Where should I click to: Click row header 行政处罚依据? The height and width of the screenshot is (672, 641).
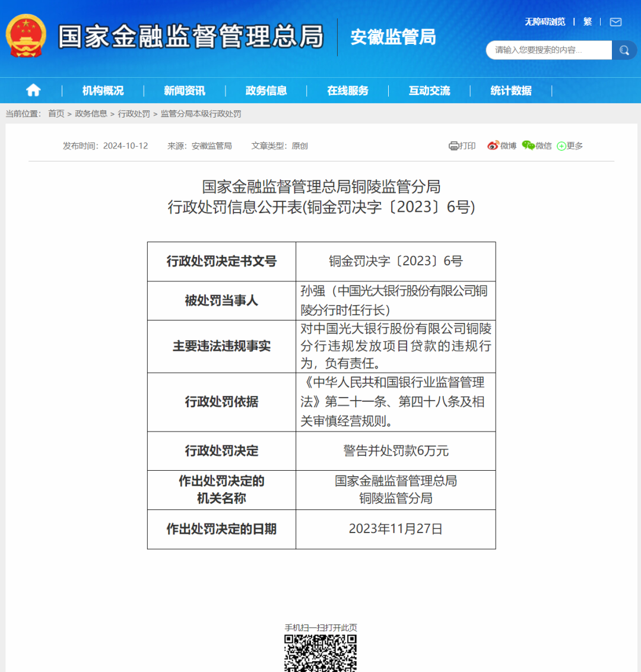pyautogui.click(x=221, y=401)
